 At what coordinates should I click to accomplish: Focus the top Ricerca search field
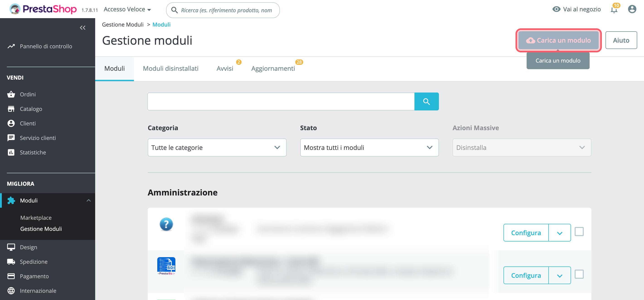223,10
